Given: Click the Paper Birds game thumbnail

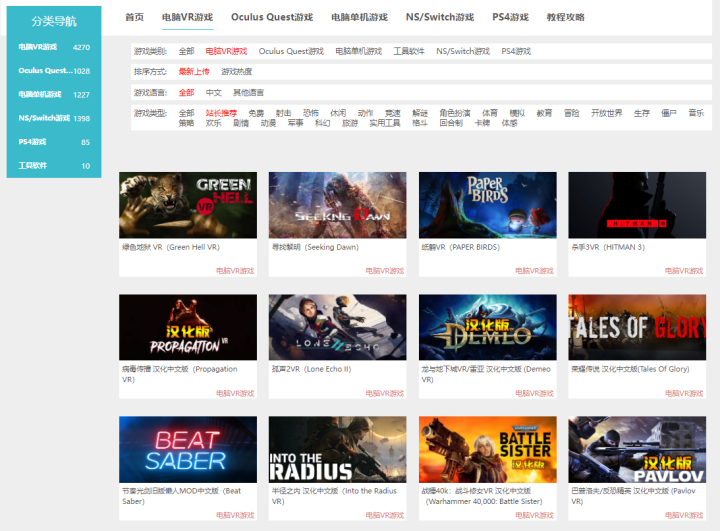Looking at the screenshot, I should tap(487, 204).
